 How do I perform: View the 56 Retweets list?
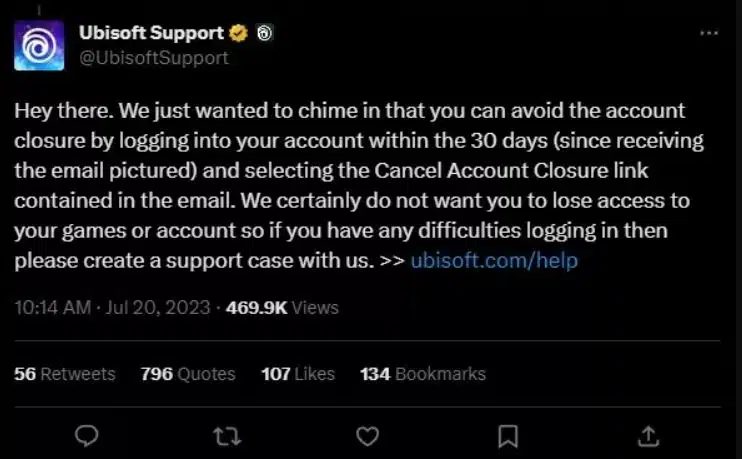(x=65, y=374)
